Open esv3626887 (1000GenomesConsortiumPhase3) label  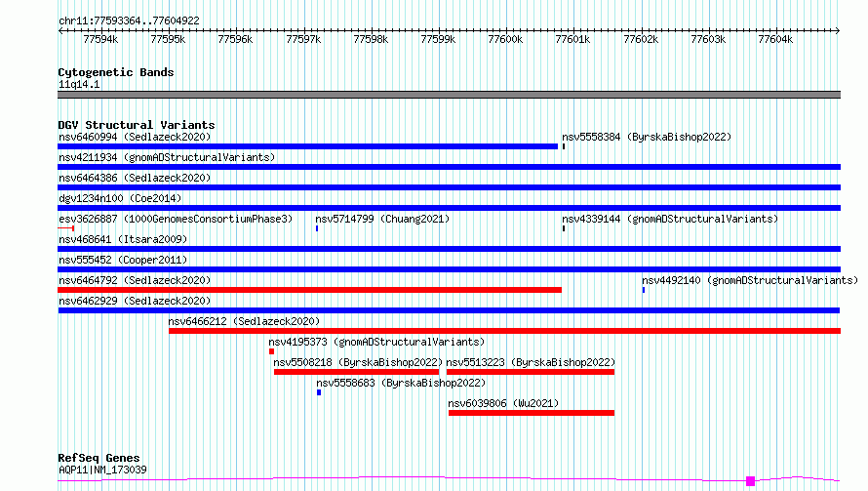click(x=176, y=219)
